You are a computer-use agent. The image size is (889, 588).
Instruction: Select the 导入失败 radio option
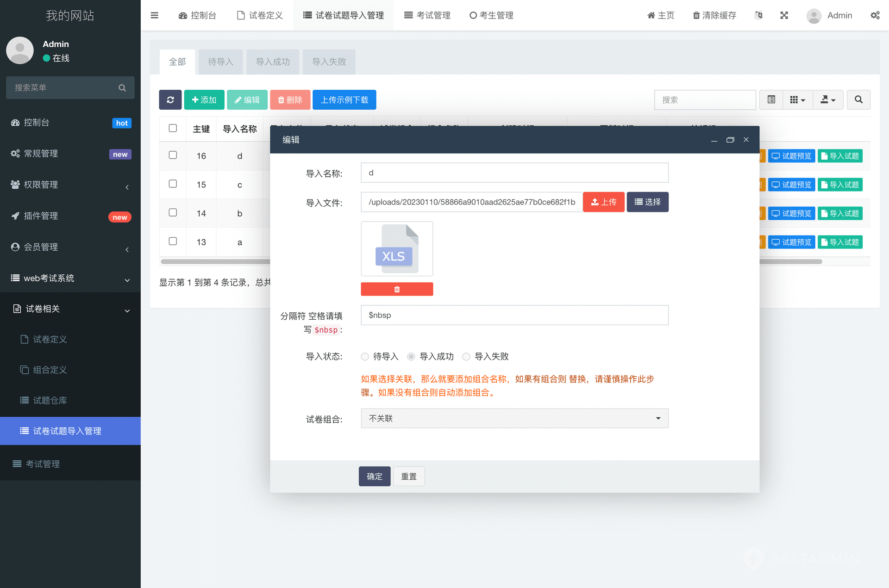click(466, 357)
